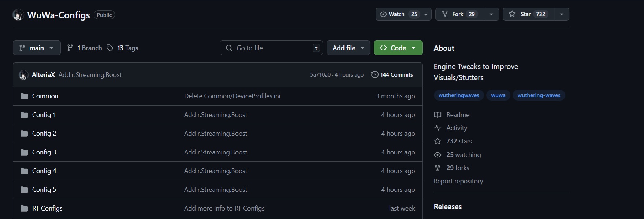View the 13 Tags link

click(123, 48)
